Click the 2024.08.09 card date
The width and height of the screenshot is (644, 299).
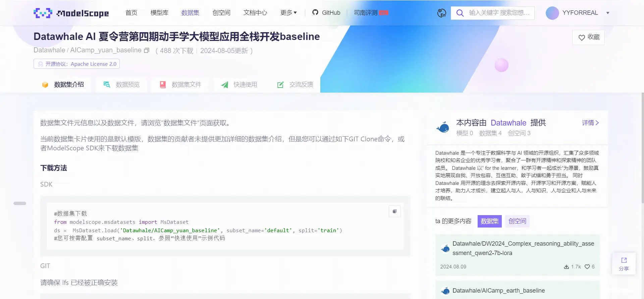click(453, 267)
